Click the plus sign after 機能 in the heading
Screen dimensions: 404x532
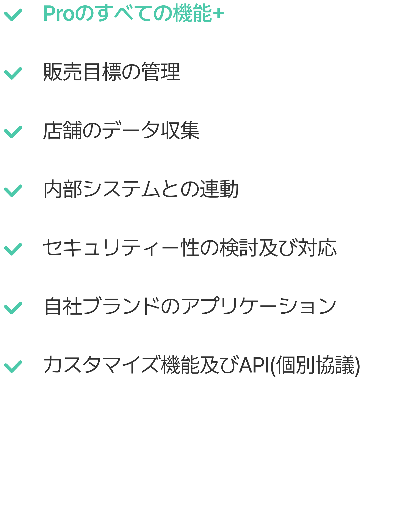click(x=219, y=13)
